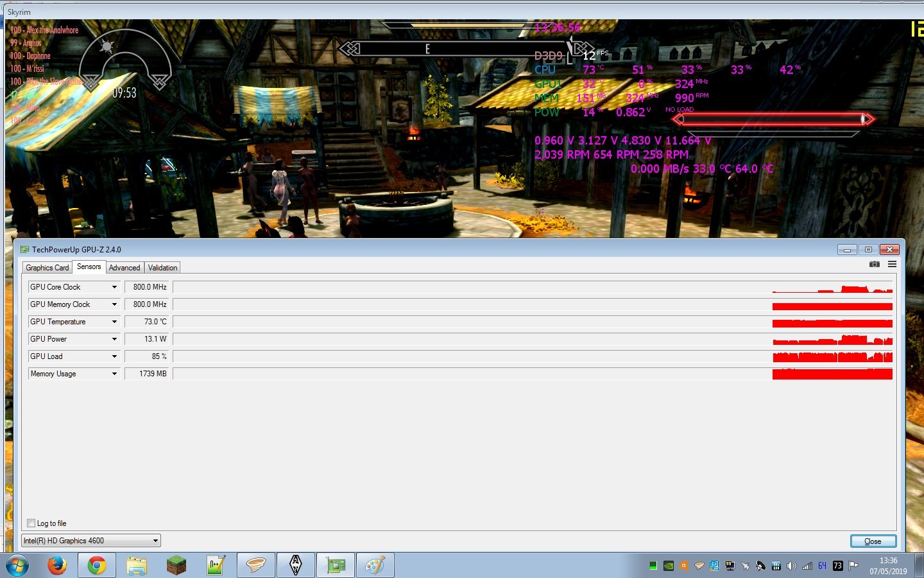Image resolution: width=924 pixels, height=578 pixels.
Task: Switch to Google Chrome in the taskbar
Action: click(x=97, y=565)
